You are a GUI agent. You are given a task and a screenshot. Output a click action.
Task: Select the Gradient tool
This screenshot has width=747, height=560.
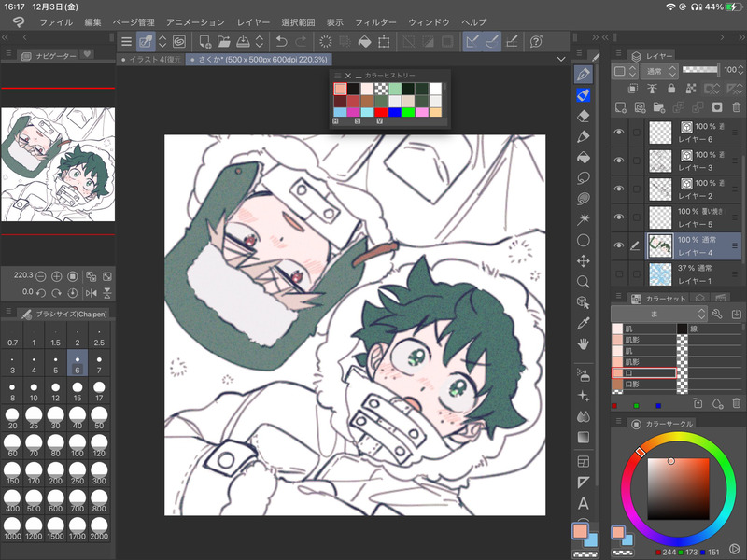coord(583,437)
